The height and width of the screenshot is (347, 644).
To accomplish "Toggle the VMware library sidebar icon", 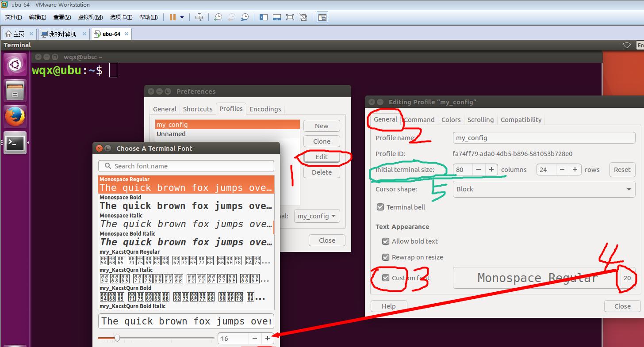I will (x=264, y=17).
